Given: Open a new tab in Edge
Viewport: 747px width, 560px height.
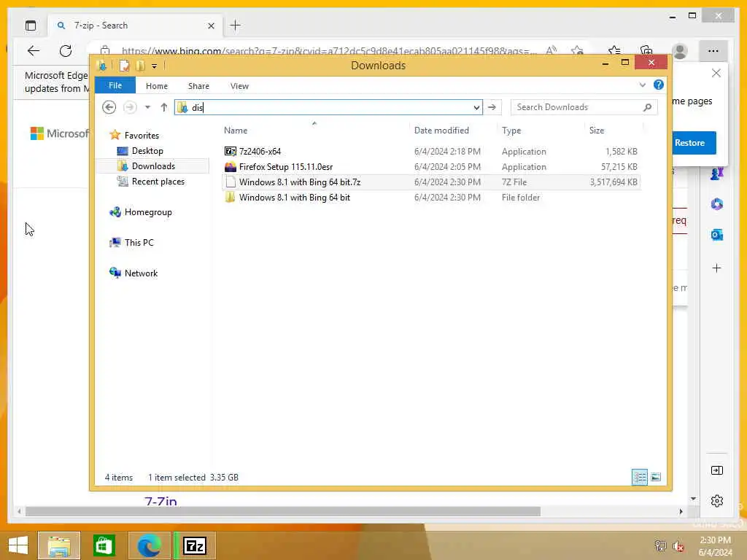Looking at the screenshot, I should [236, 26].
